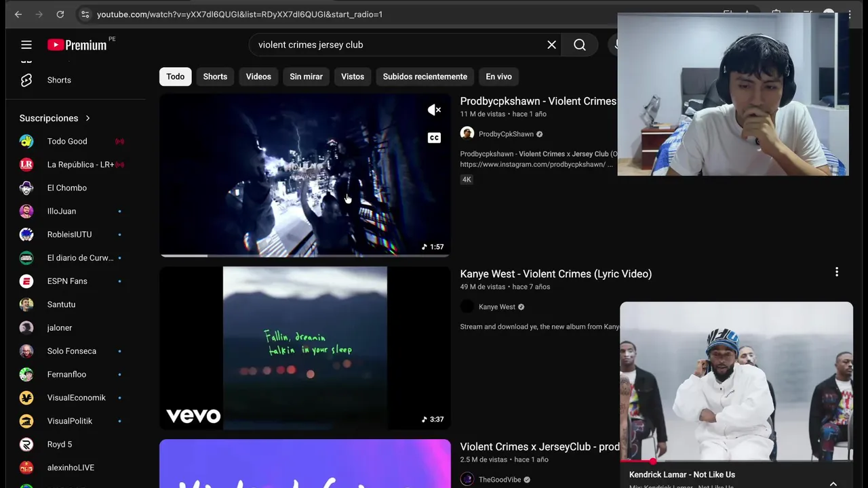The height and width of the screenshot is (488, 868).
Task: Open Prodbycpkshawn - Violent Crimes video title
Action: click(x=538, y=101)
